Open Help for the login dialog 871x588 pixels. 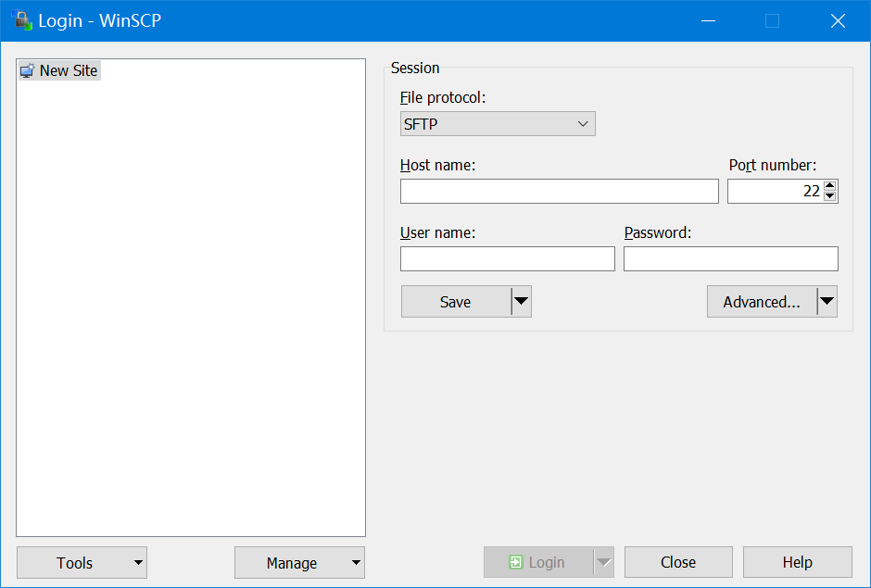click(x=797, y=562)
